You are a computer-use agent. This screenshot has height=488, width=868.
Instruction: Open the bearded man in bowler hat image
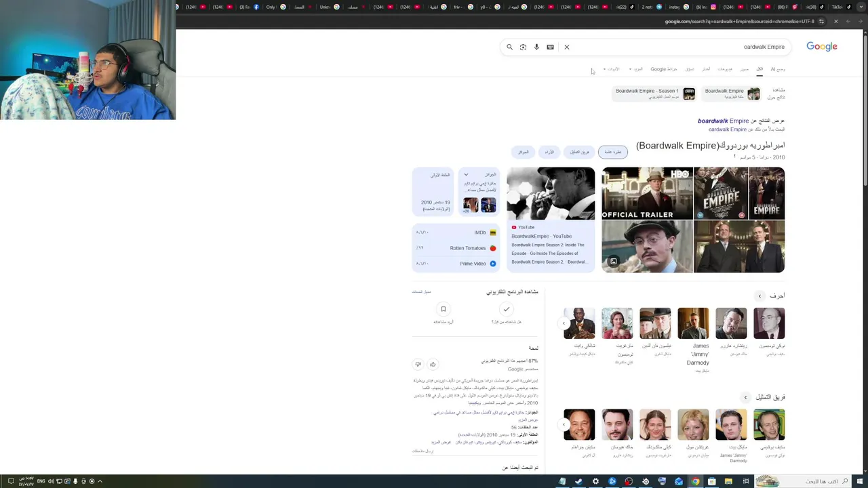tap(648, 247)
